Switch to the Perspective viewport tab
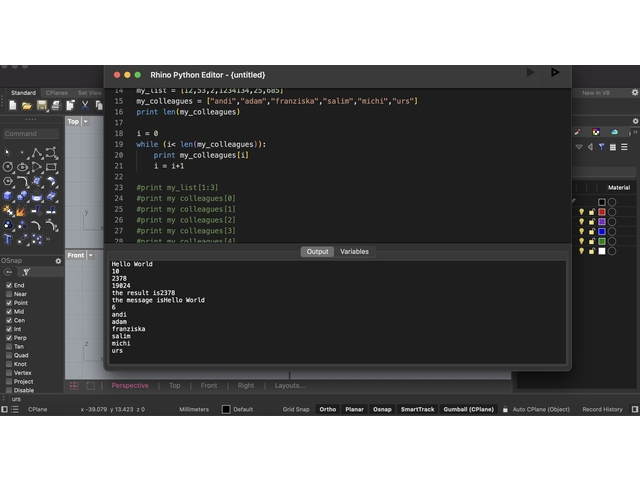This screenshot has width=640, height=480. point(130,386)
